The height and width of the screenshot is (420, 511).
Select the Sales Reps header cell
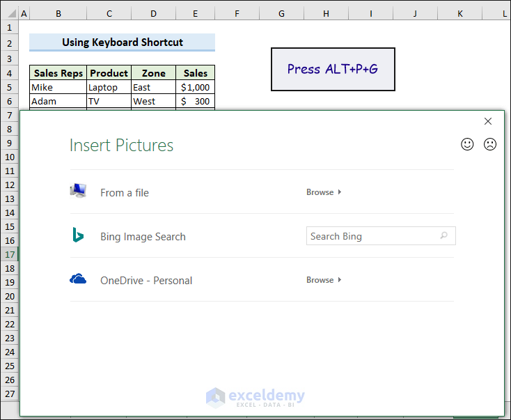coord(58,73)
